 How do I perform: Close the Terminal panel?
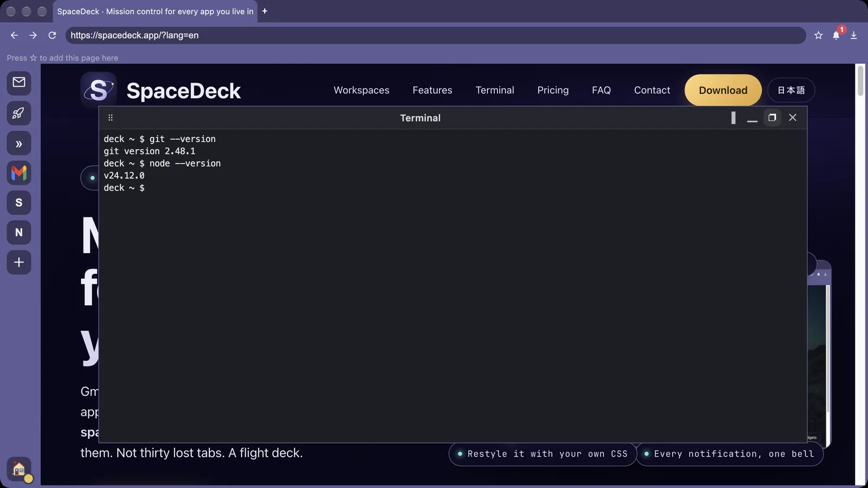pos(793,118)
